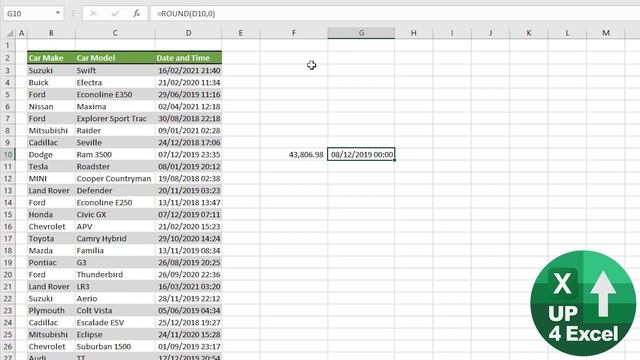Click the Insert Function fx icon
This screenshot has width=640, height=360.
(136, 13)
